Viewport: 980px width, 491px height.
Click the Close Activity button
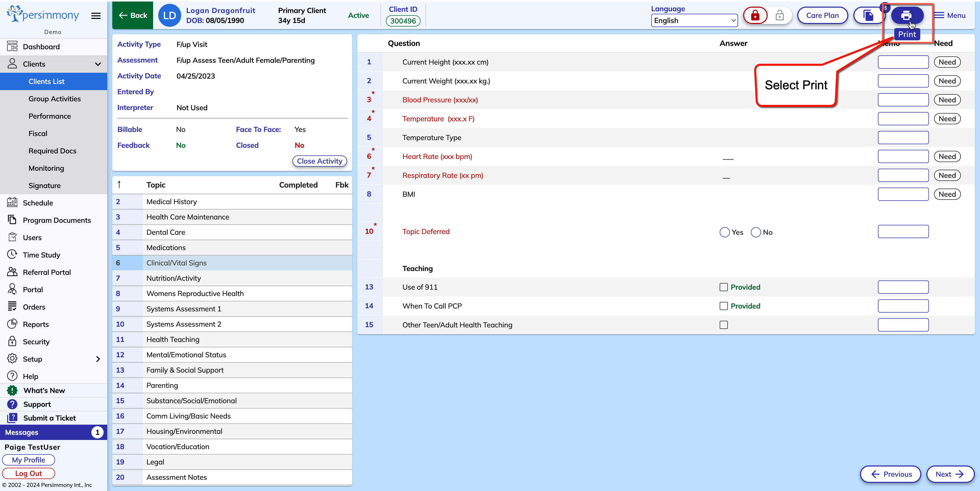tap(320, 161)
